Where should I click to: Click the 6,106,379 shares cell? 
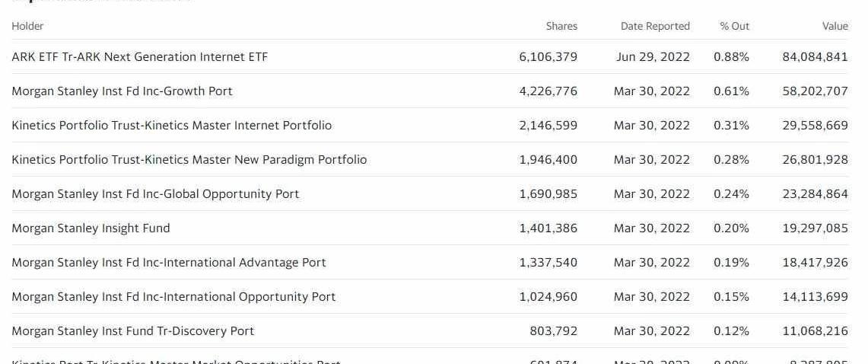click(548, 57)
